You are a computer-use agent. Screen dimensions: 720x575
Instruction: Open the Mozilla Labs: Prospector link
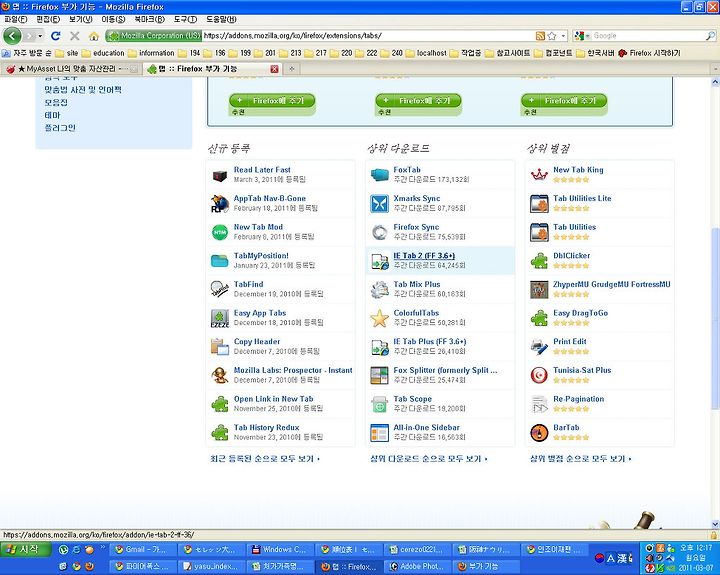point(293,370)
